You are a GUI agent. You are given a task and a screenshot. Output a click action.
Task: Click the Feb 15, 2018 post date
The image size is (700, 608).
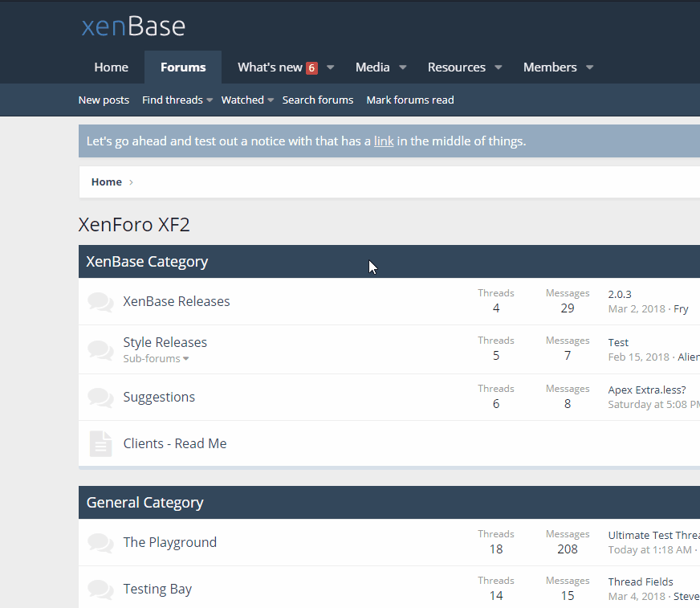[638, 357]
